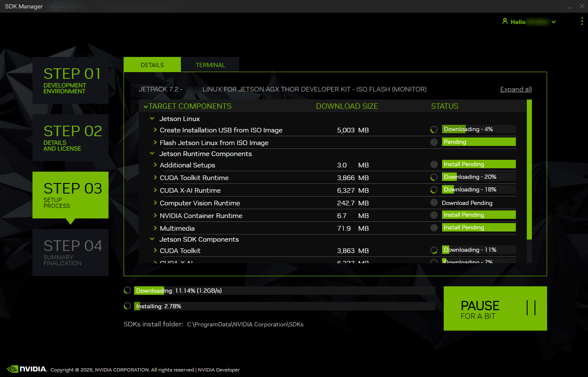Click the Downloading - 18% status bar
The image size is (588, 377).
(x=479, y=190)
